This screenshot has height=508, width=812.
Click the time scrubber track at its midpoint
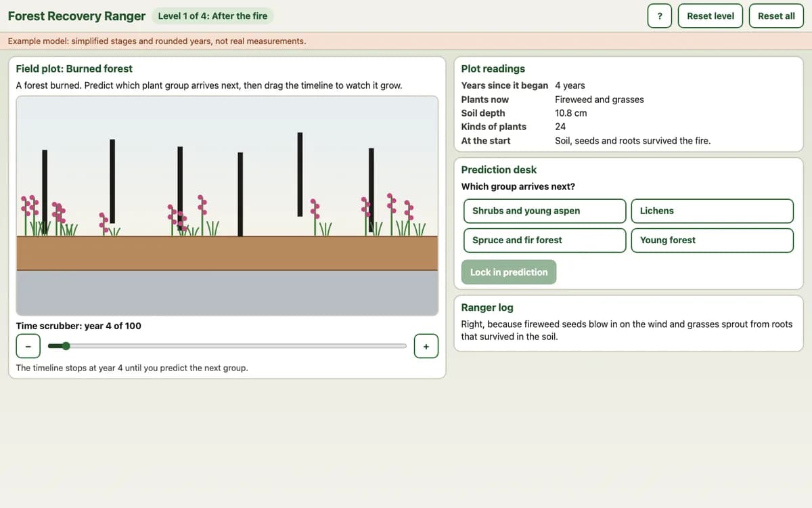click(227, 346)
